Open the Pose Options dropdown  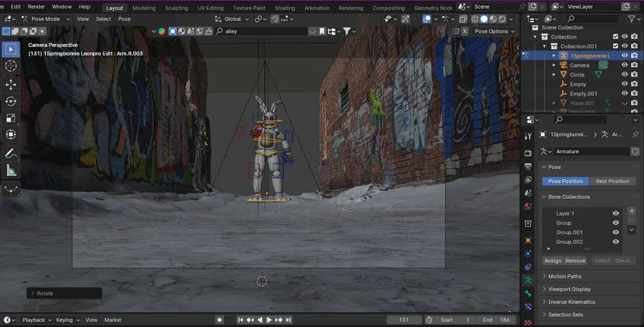click(x=494, y=31)
